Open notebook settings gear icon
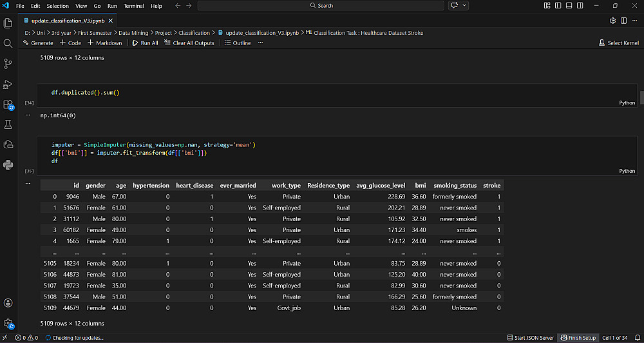The image size is (644, 343). pyautogui.click(x=612, y=20)
